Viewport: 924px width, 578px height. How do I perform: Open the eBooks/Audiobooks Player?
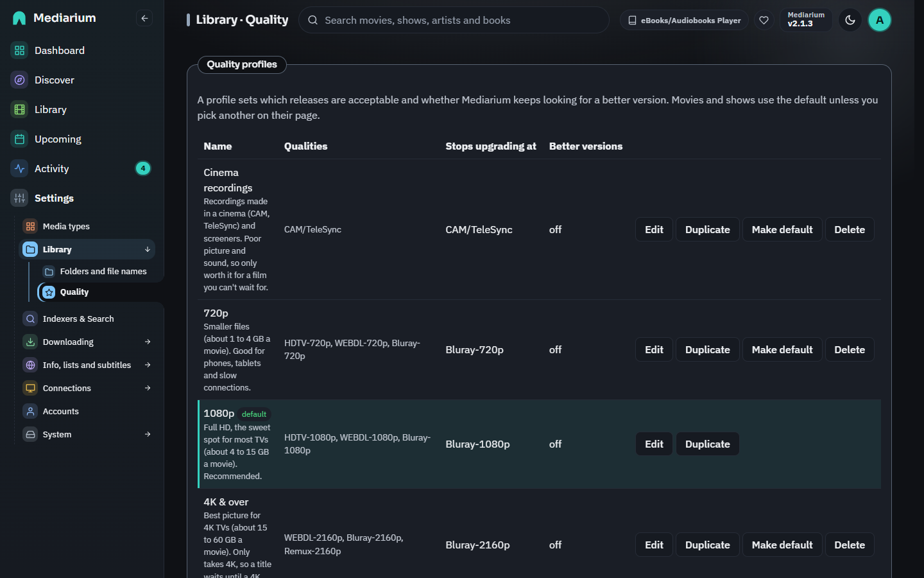click(x=684, y=20)
